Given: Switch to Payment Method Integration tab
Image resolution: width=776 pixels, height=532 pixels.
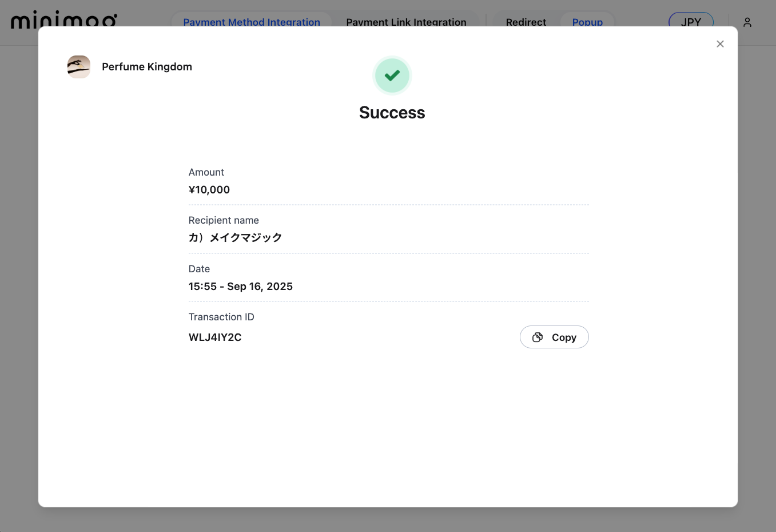Looking at the screenshot, I should pyautogui.click(x=252, y=22).
